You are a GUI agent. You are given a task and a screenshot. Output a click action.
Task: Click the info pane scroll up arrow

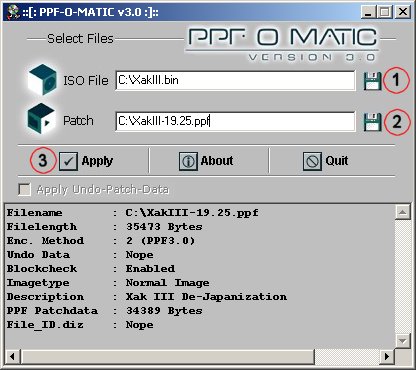click(x=403, y=212)
